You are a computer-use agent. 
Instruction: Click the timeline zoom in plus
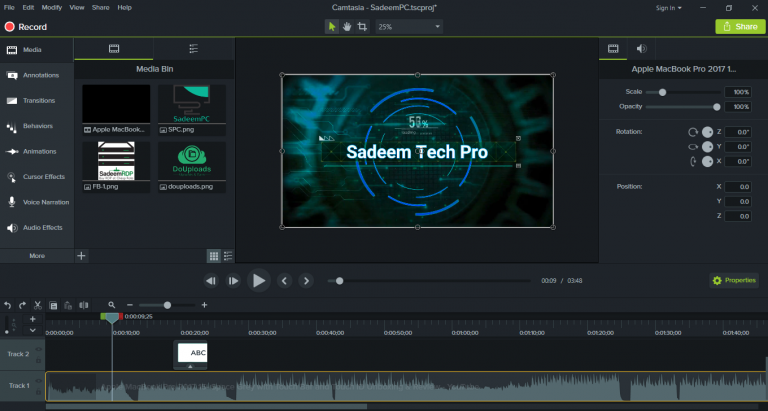pyautogui.click(x=204, y=305)
